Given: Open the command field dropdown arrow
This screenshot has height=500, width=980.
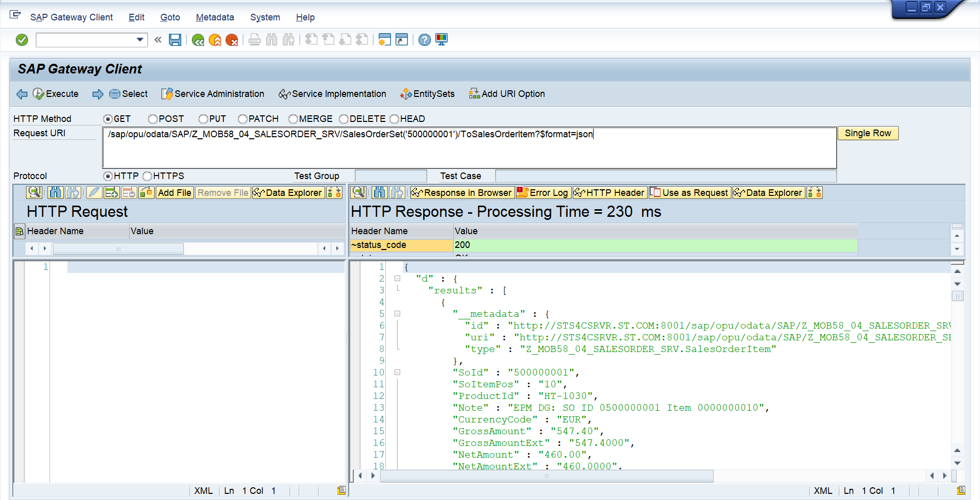Looking at the screenshot, I should pyautogui.click(x=140, y=40).
